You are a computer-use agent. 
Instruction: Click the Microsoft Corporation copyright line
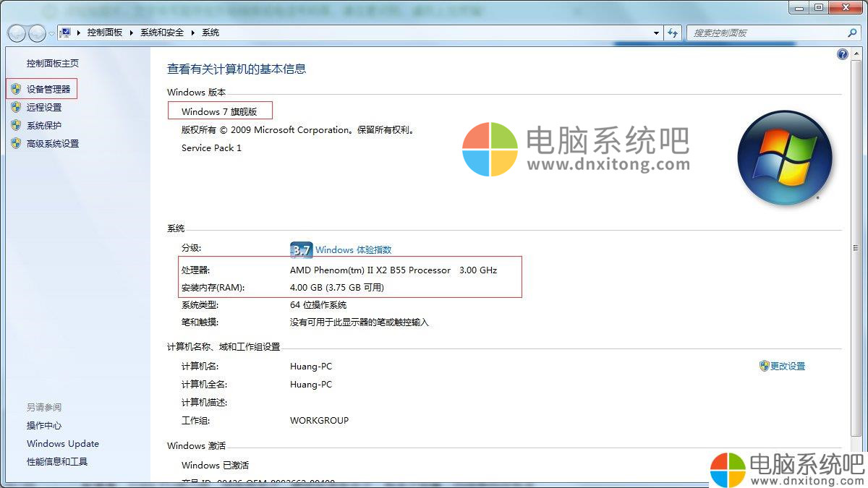coord(297,130)
